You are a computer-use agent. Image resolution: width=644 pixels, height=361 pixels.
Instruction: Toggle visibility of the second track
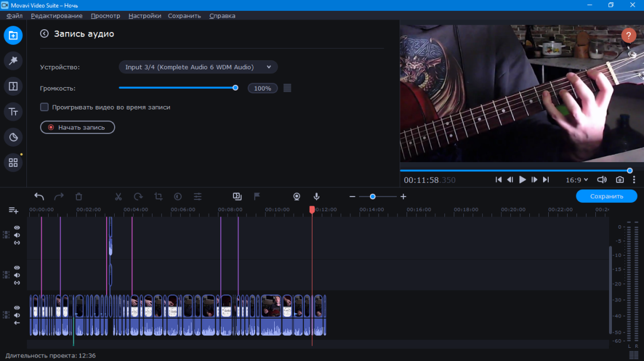click(x=17, y=268)
